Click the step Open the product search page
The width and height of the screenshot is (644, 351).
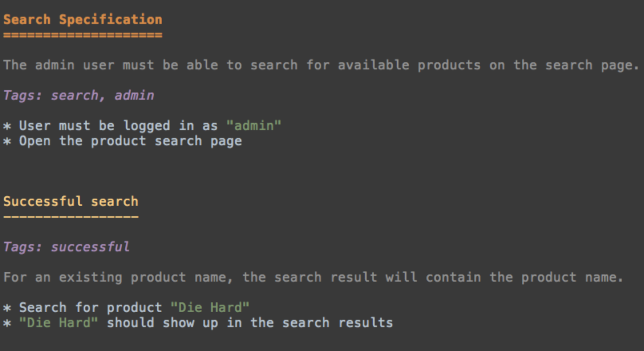tap(130, 141)
